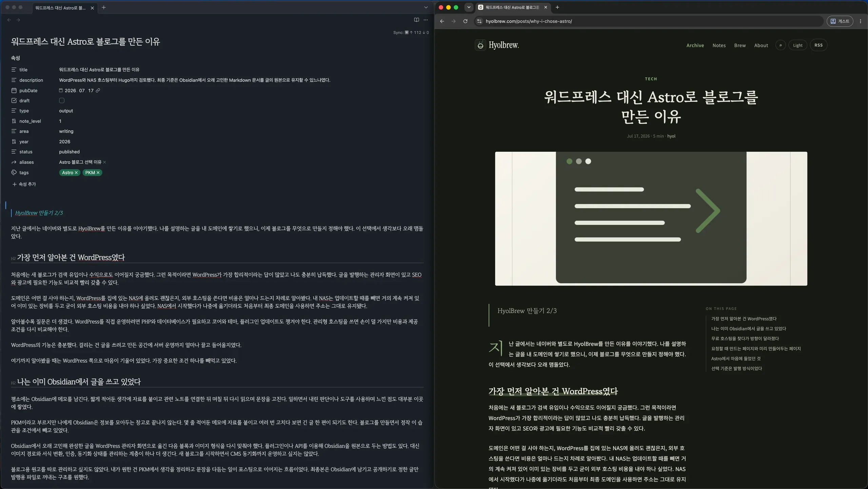
Task: Jump to Astro에서 마음에 들었던 것
Action: pyautogui.click(x=736, y=359)
